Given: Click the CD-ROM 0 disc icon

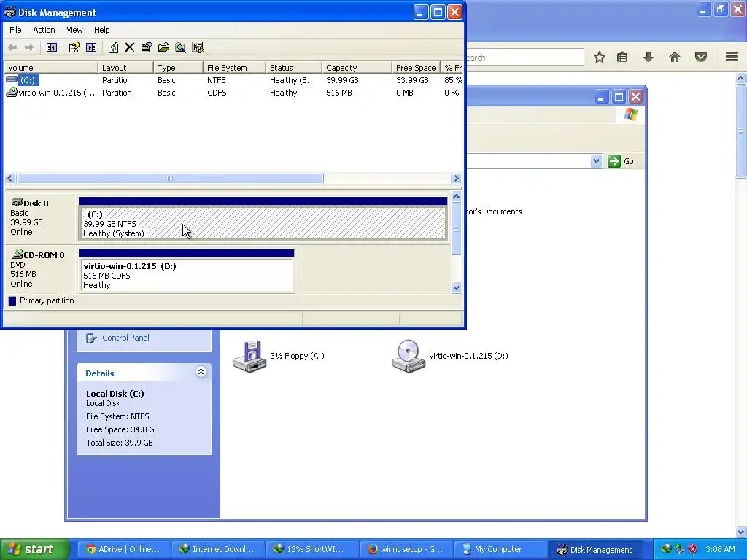Looking at the screenshot, I should [18, 254].
